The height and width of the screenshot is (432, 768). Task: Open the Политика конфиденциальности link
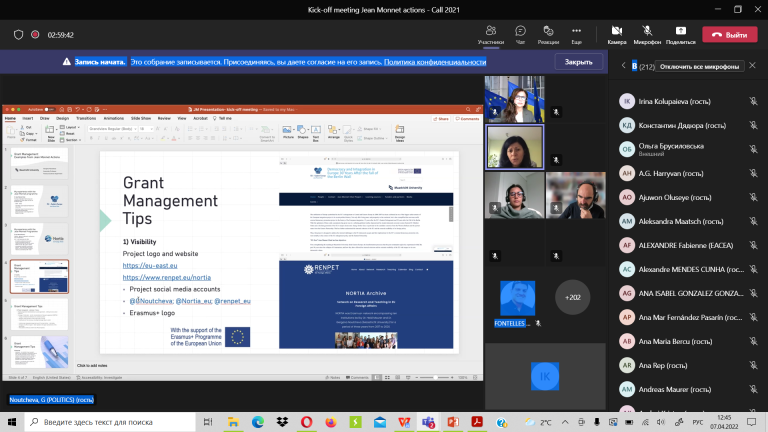(435, 62)
